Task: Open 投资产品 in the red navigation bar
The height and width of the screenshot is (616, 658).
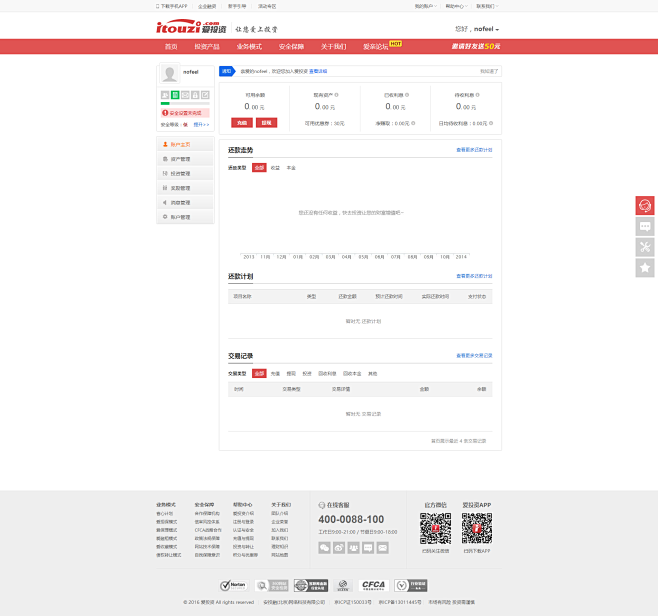Action: (207, 46)
